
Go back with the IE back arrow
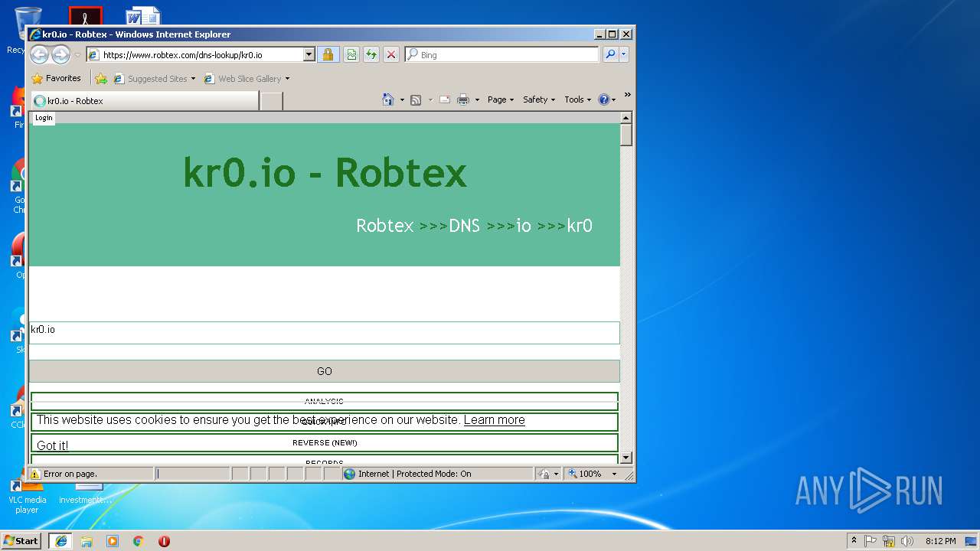pos(39,54)
